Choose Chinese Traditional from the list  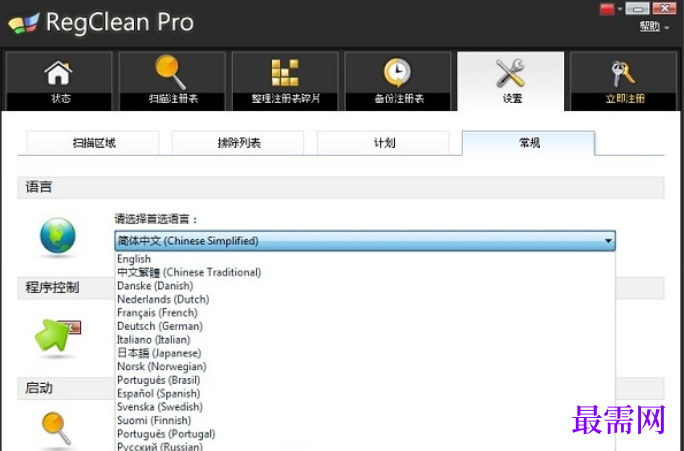[365, 273]
